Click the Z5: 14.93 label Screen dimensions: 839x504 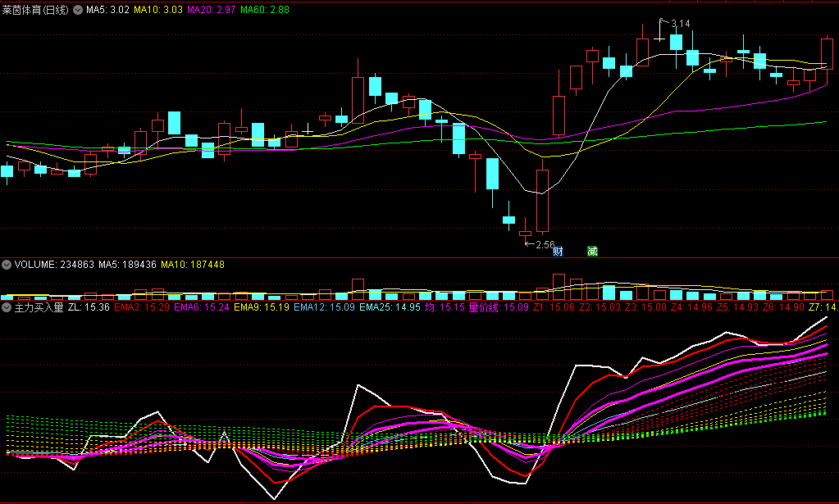(x=738, y=307)
